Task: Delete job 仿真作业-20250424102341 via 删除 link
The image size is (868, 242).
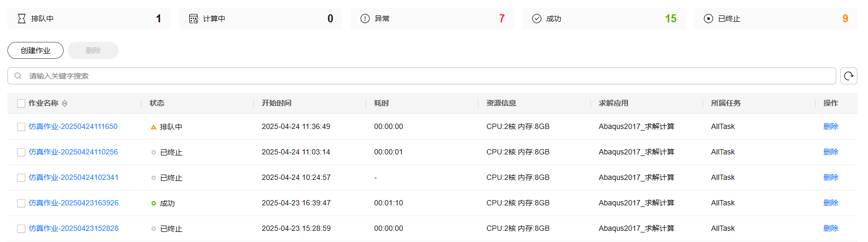Action: point(831,177)
